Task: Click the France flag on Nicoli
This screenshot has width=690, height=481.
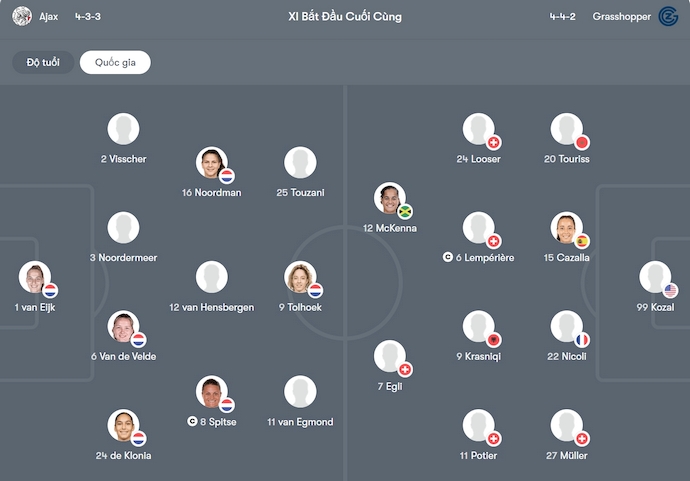Action: (582, 340)
